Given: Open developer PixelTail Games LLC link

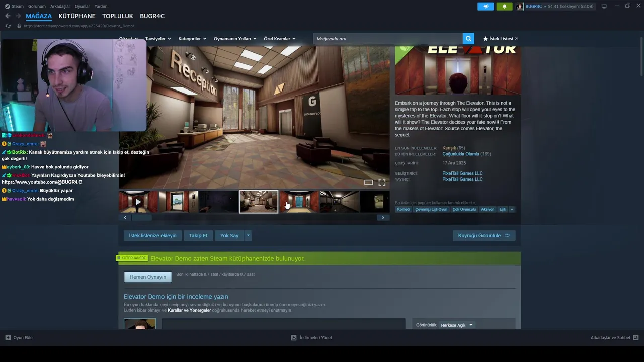Looking at the screenshot, I should (x=462, y=173).
